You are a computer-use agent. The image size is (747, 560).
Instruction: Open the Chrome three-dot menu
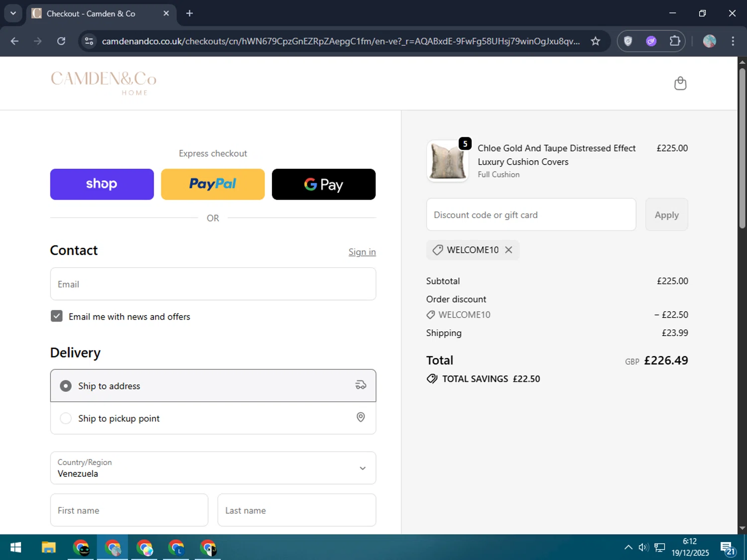[x=733, y=41]
